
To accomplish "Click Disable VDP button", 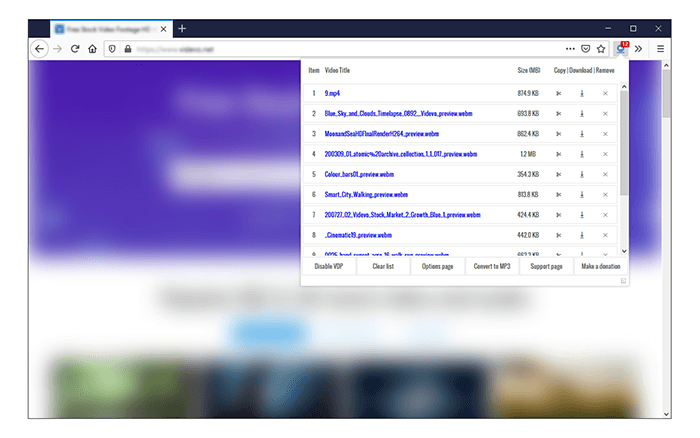I will tap(329, 267).
